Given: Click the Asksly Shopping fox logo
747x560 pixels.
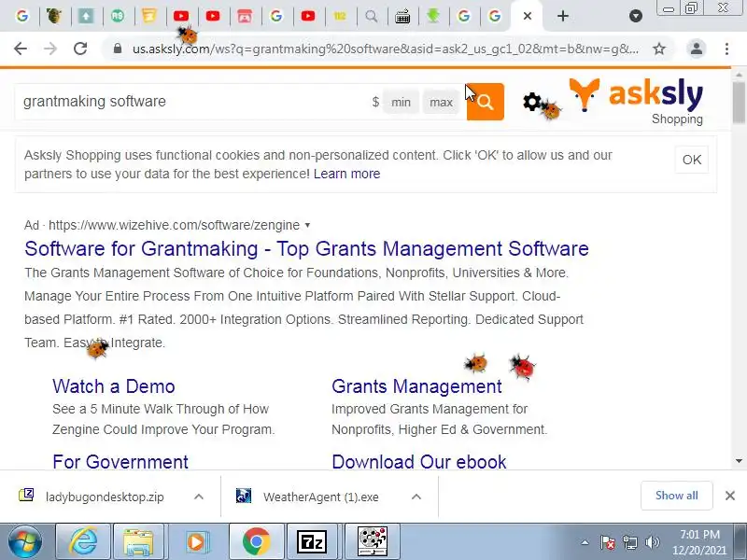Looking at the screenshot, I should 636,102.
